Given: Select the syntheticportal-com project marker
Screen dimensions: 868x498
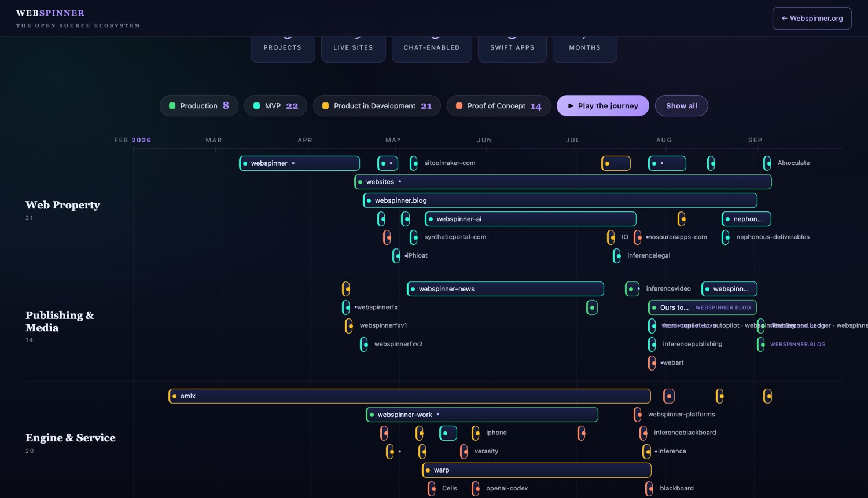Looking at the screenshot, I should (x=414, y=237).
